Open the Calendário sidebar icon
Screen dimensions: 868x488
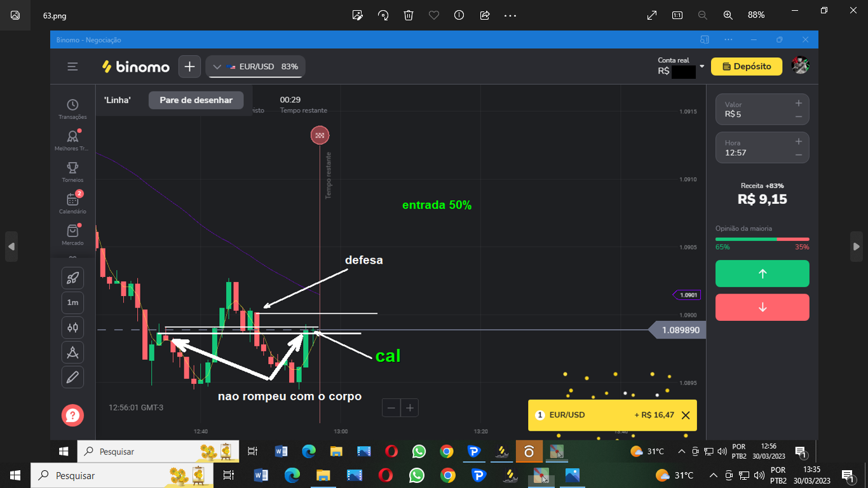[x=72, y=202]
